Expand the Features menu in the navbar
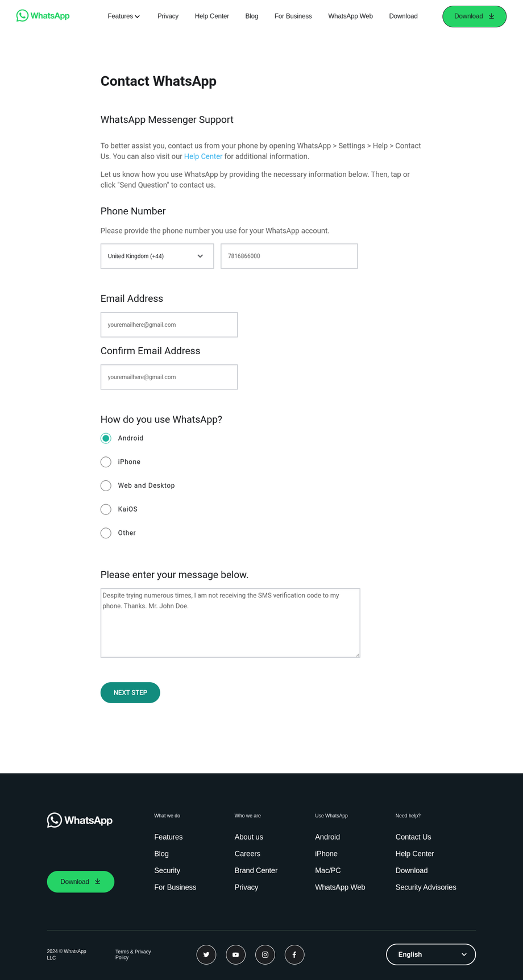 pos(123,16)
